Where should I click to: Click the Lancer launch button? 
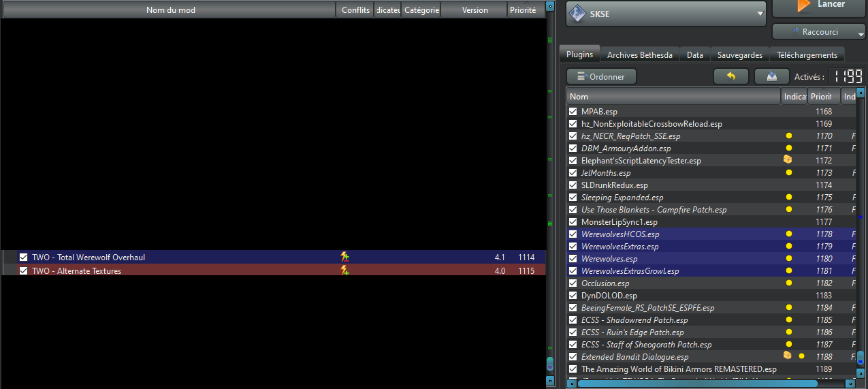point(819,7)
